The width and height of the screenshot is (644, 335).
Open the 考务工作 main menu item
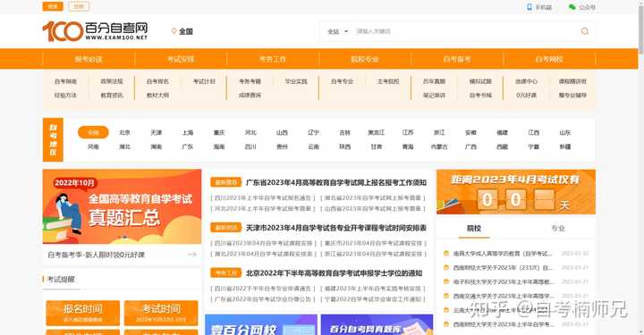(x=273, y=59)
